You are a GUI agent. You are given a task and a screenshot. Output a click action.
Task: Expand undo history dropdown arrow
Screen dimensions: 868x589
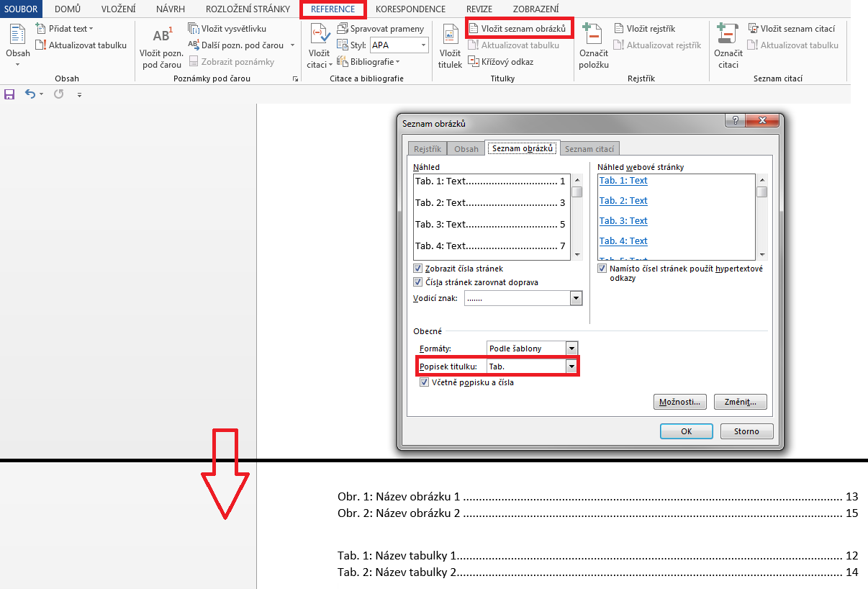[41, 94]
